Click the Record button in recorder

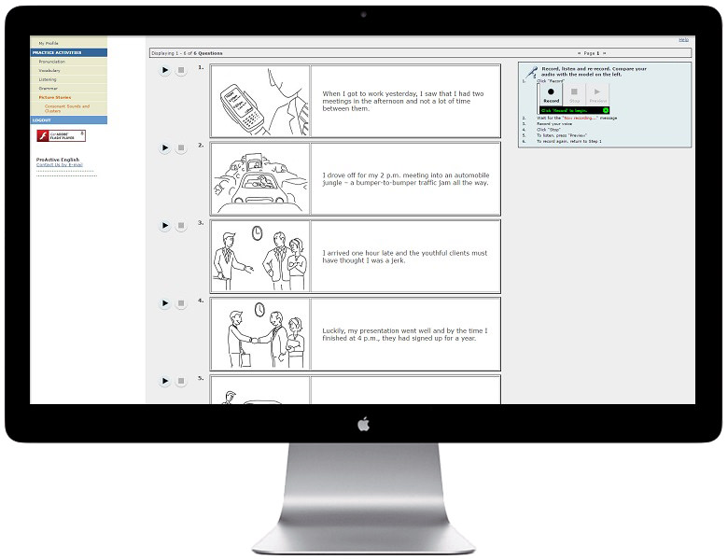551,94
